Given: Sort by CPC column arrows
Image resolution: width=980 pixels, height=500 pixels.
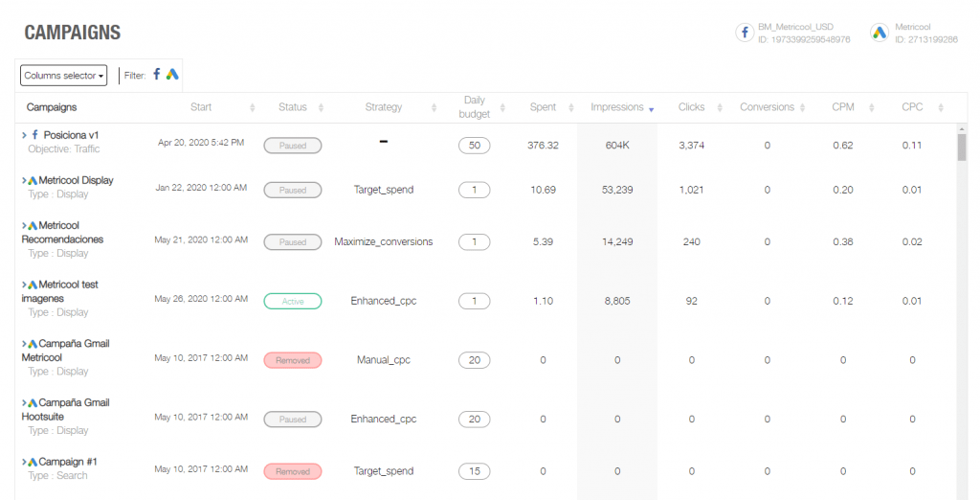Looking at the screenshot, I should click(x=941, y=107).
